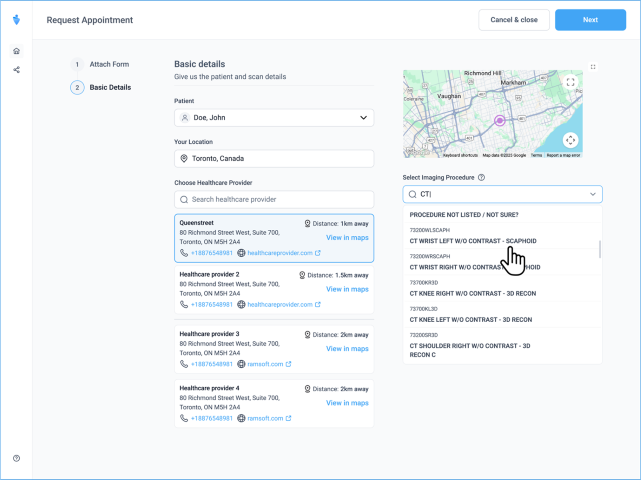Select step 2 Basic Details

tap(109, 88)
